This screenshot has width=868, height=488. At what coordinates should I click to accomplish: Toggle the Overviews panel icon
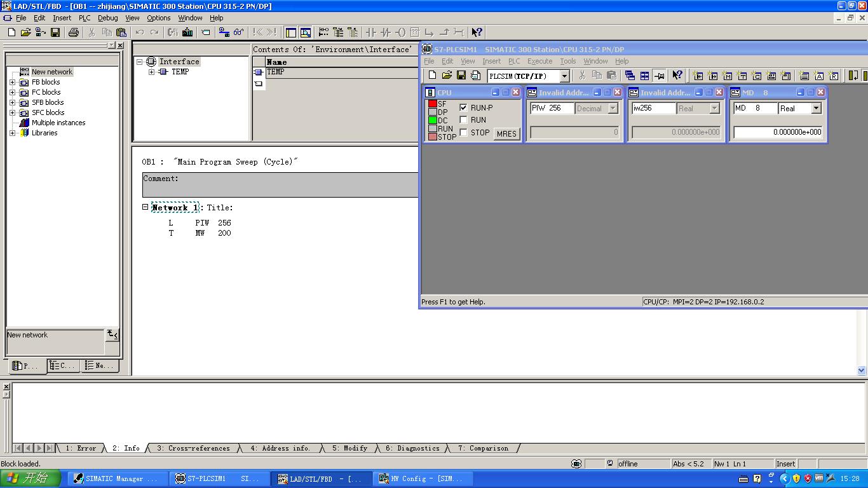tap(291, 32)
